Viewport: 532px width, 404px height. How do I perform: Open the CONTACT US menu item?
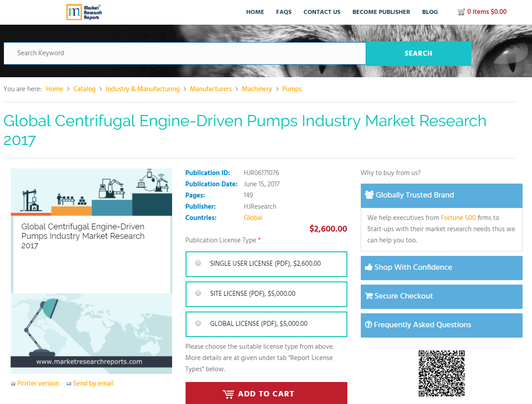(322, 12)
